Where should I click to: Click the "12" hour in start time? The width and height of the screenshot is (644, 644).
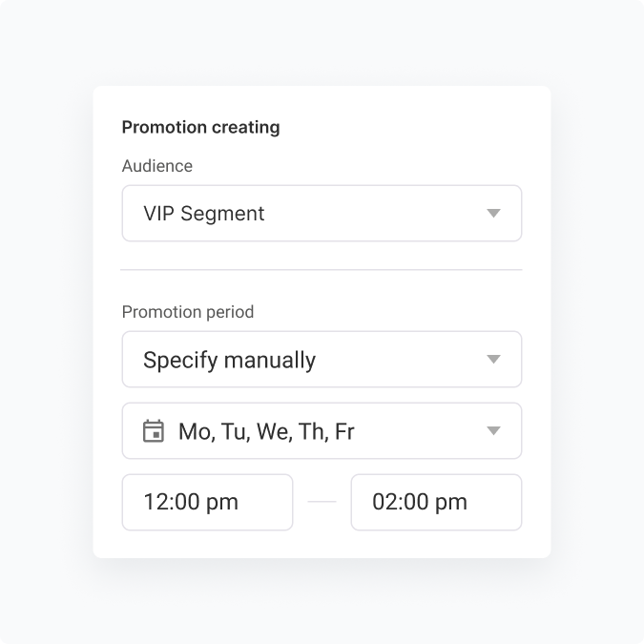[155, 502]
